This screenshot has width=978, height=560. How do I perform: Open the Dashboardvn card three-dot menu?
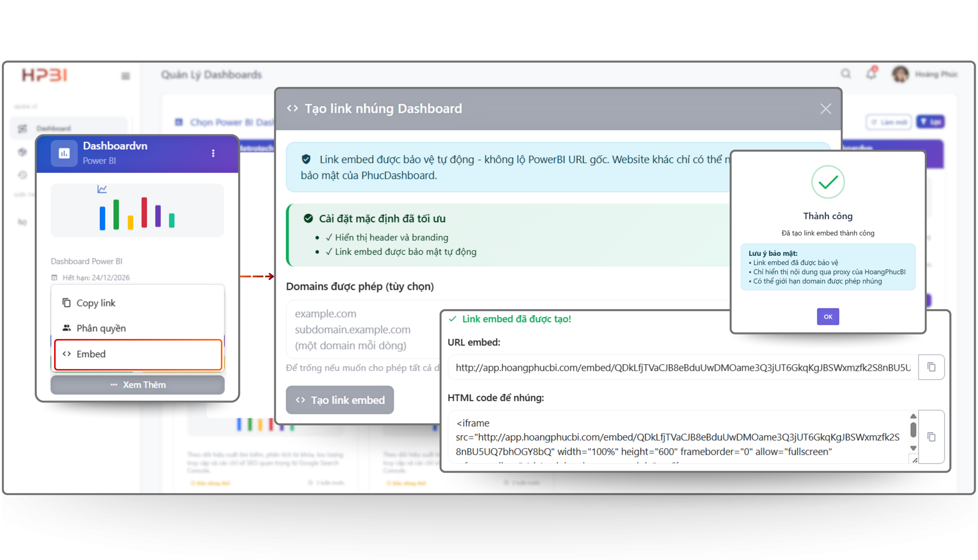click(213, 153)
